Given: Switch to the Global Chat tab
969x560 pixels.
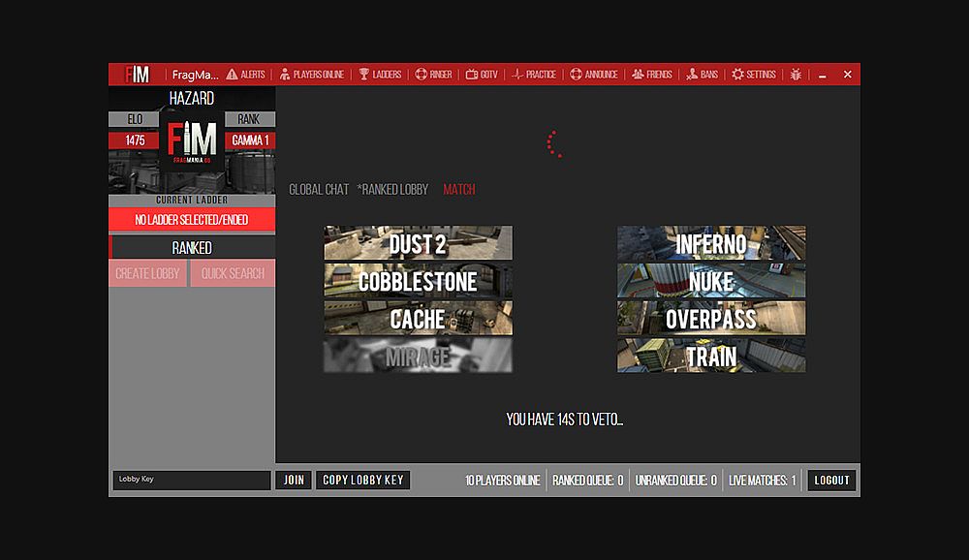Looking at the screenshot, I should pos(319,190).
